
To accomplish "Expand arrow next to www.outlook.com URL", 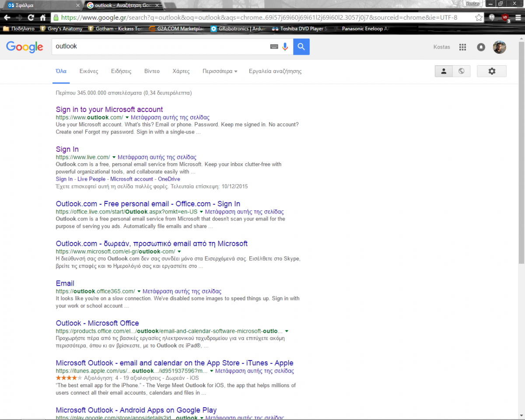I will point(127,118).
